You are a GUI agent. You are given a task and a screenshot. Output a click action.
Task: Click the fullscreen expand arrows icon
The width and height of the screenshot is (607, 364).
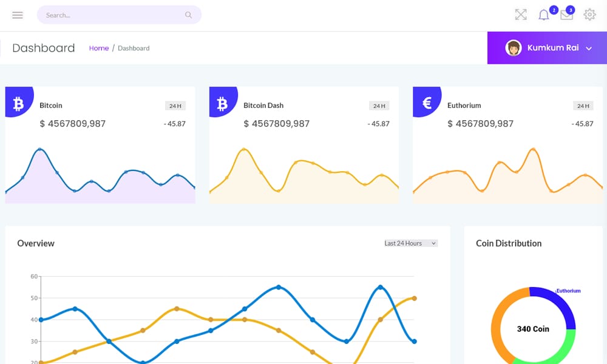(x=520, y=14)
